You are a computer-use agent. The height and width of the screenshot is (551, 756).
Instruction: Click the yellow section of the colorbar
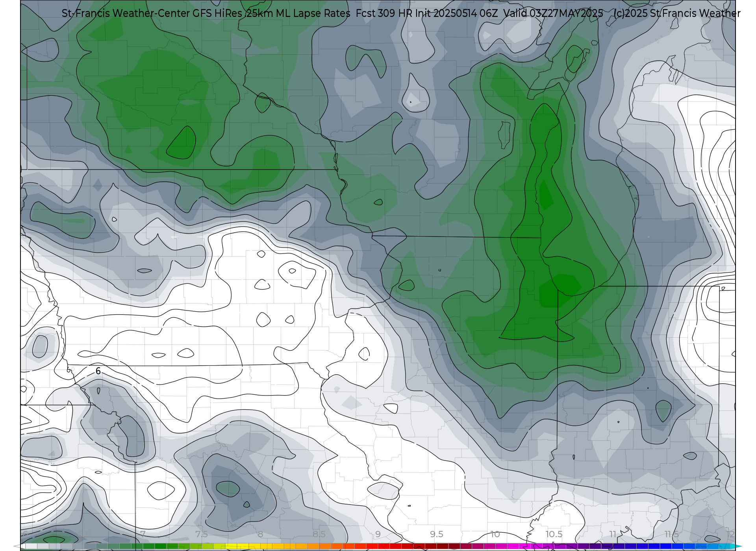click(x=243, y=546)
